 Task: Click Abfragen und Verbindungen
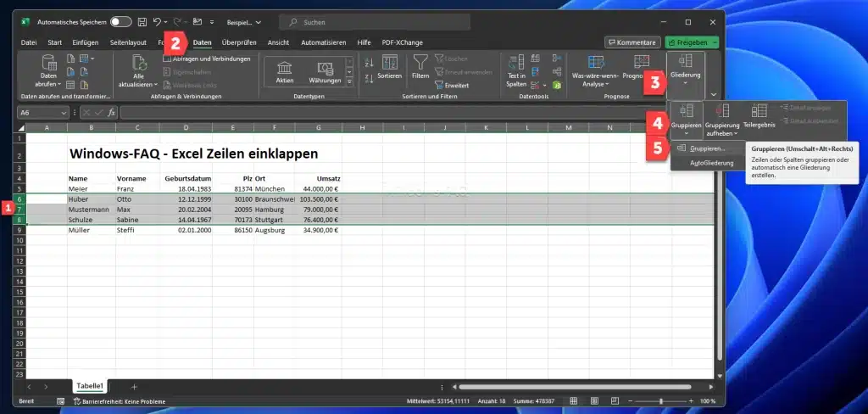tap(207, 59)
